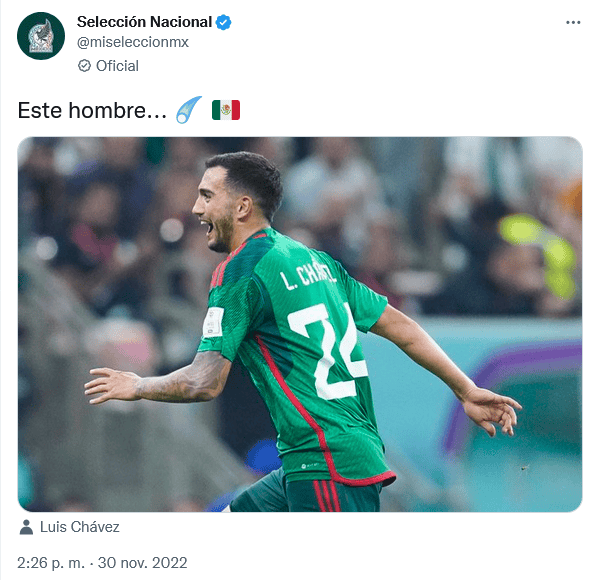Open the tagged Luis Chávez link
This screenshot has height=580, width=598.
click(79, 527)
